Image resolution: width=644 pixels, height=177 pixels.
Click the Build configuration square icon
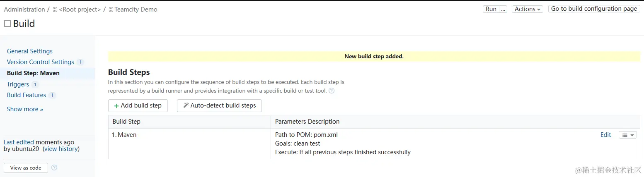pyautogui.click(x=7, y=24)
